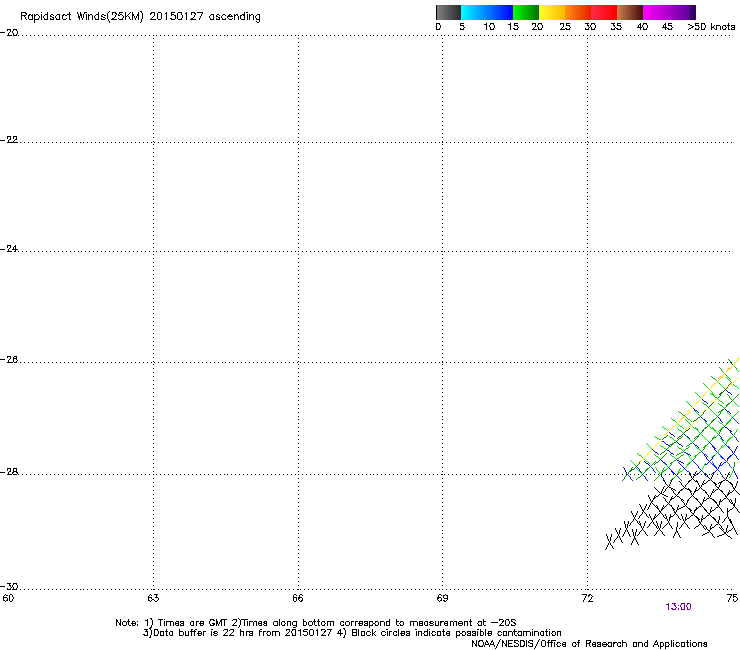Click the NOAA/NESDIS credit text
This screenshot has height=650, width=740.
(589, 644)
